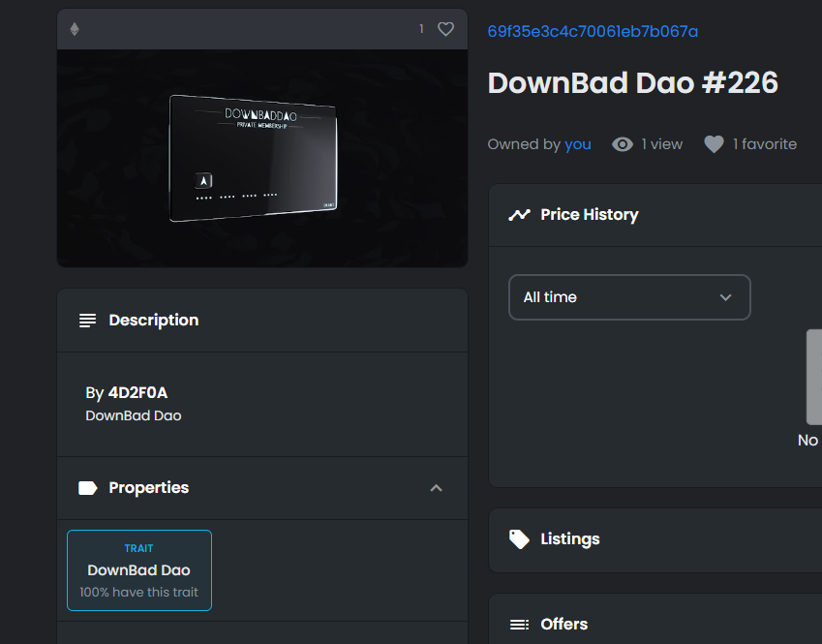Expand the Listings section header
This screenshot has width=822, height=644.
pyautogui.click(x=655, y=539)
